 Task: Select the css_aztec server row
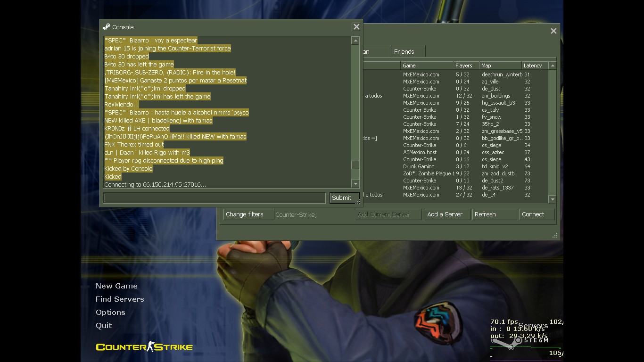455,152
